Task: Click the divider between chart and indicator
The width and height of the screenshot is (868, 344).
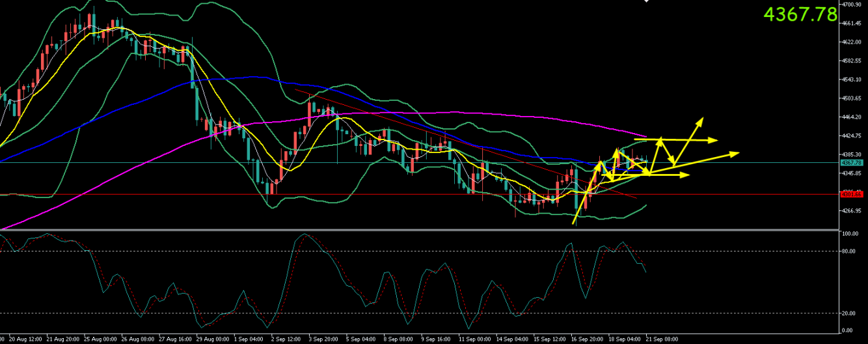Action: (420, 230)
